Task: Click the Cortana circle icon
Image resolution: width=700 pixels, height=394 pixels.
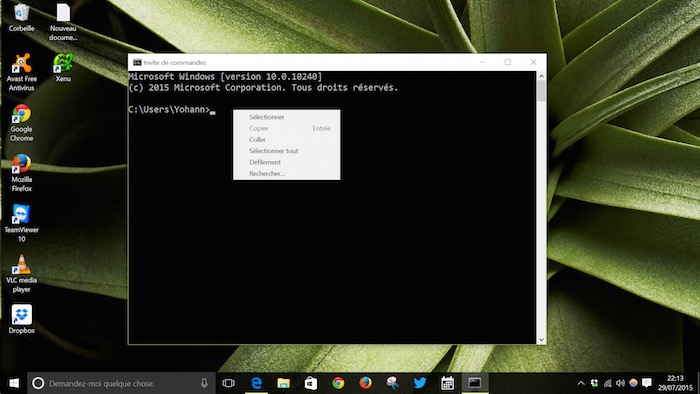Action: tap(38, 383)
